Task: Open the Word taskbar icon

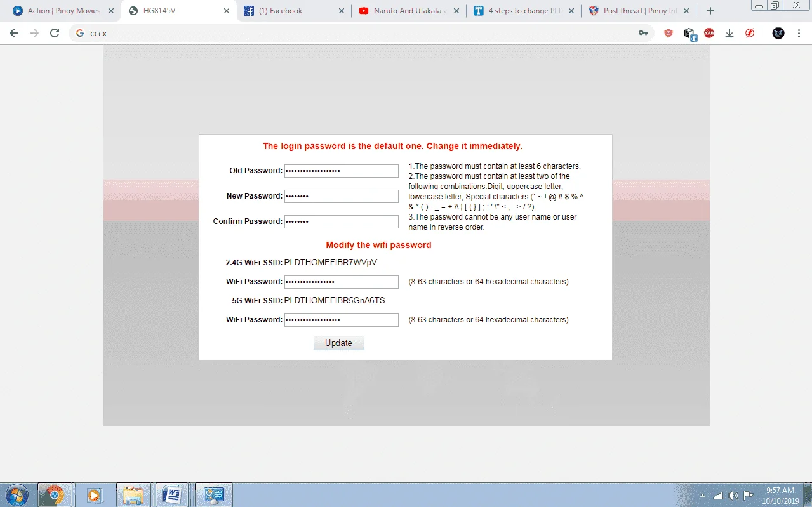Action: 172,495
